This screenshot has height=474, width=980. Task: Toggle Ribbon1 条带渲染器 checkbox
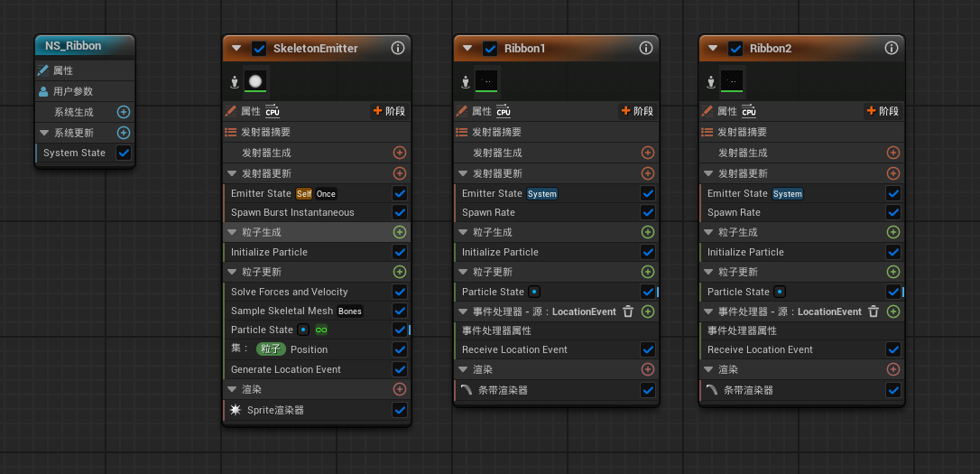coord(648,390)
